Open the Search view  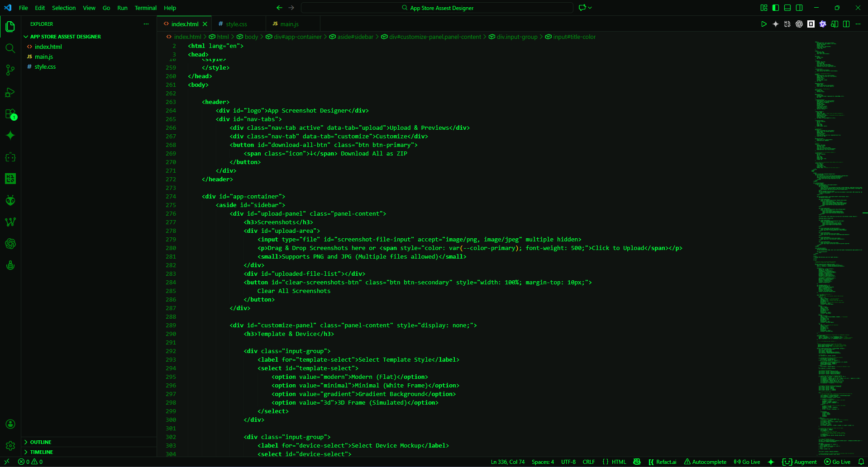pyautogui.click(x=10, y=48)
